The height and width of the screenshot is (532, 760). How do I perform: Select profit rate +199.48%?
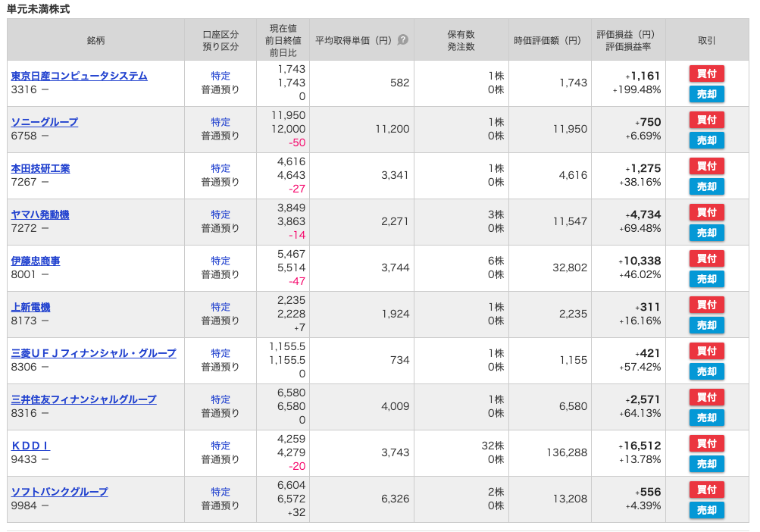click(x=637, y=89)
